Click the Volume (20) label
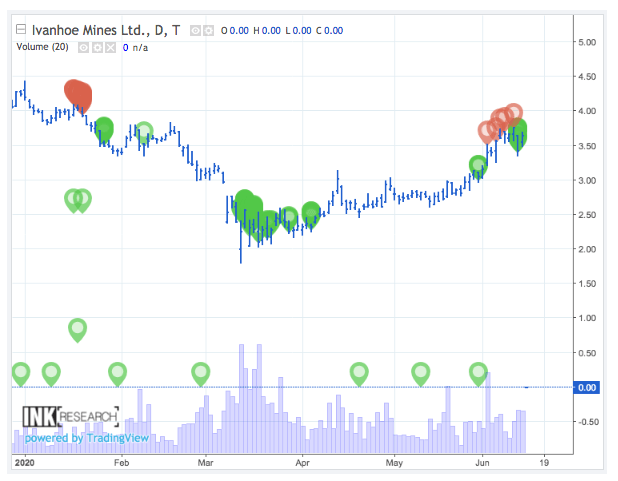Image resolution: width=618 pixels, height=481 pixels. [x=43, y=47]
